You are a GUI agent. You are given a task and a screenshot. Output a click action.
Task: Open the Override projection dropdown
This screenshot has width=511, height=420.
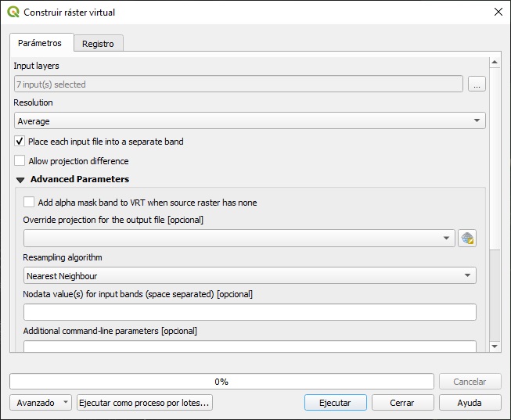tap(239, 239)
